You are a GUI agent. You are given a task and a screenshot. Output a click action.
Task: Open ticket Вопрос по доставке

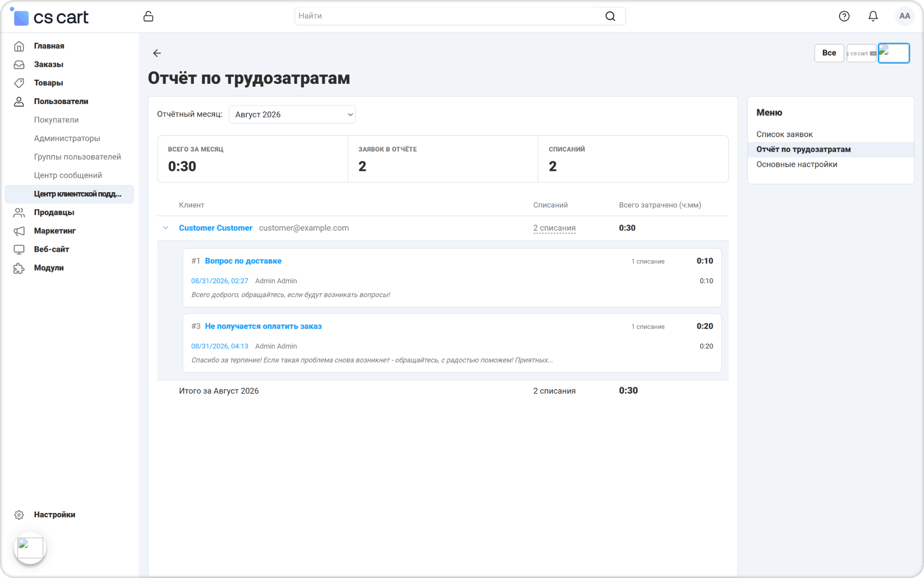pyautogui.click(x=243, y=261)
